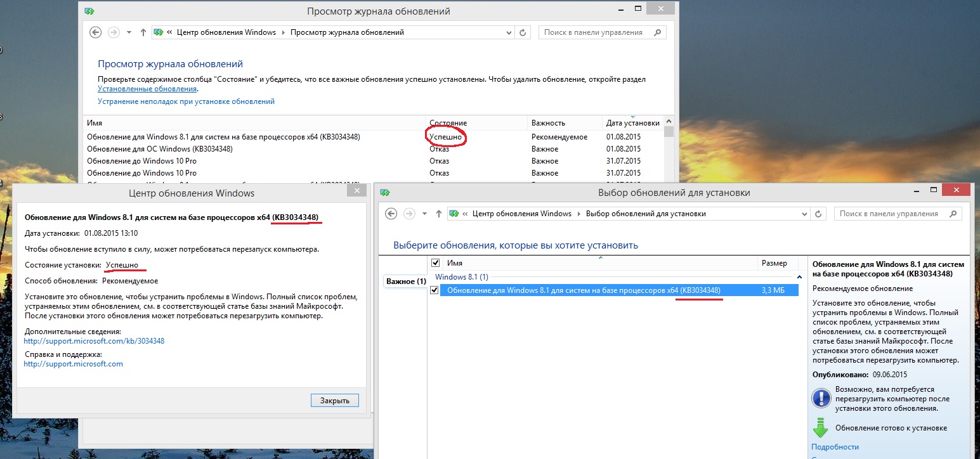
Task: Click back arrow in update history window
Action: point(96,32)
